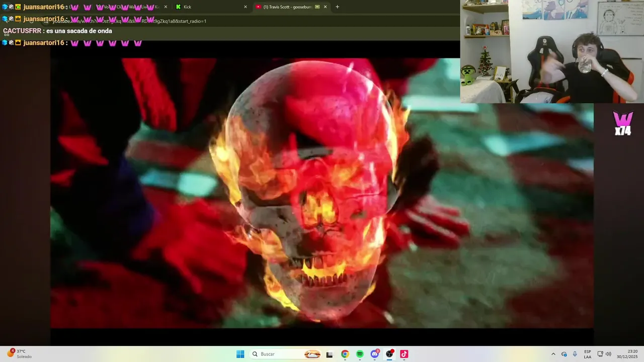Viewport: 644px width, 362px height.
Task: Open OBS Studio from the taskbar
Action: tap(389, 354)
